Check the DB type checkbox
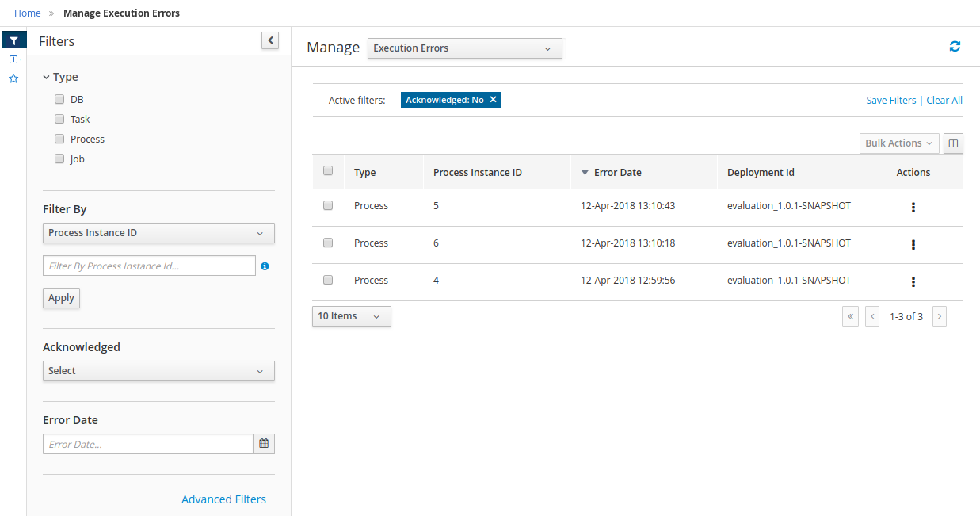Viewport: 980px width, 516px height. [59, 100]
